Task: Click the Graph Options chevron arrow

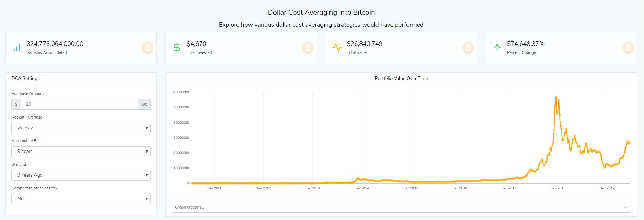Action: click(626, 207)
